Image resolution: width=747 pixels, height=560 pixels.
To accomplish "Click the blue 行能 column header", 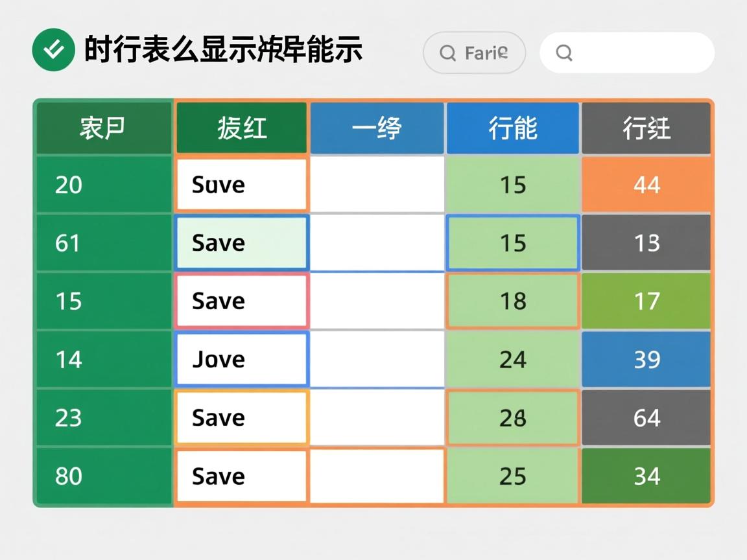I will (512, 128).
